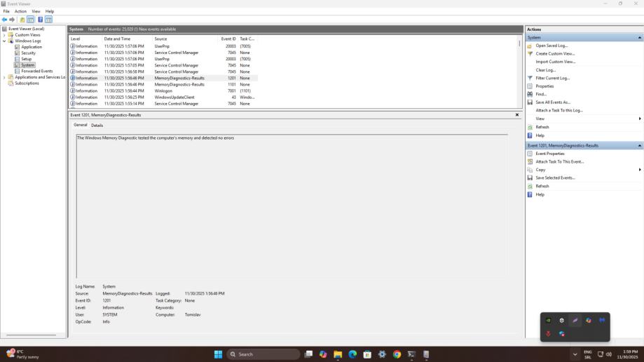Click the Create Custom View funnel icon

click(x=530, y=54)
